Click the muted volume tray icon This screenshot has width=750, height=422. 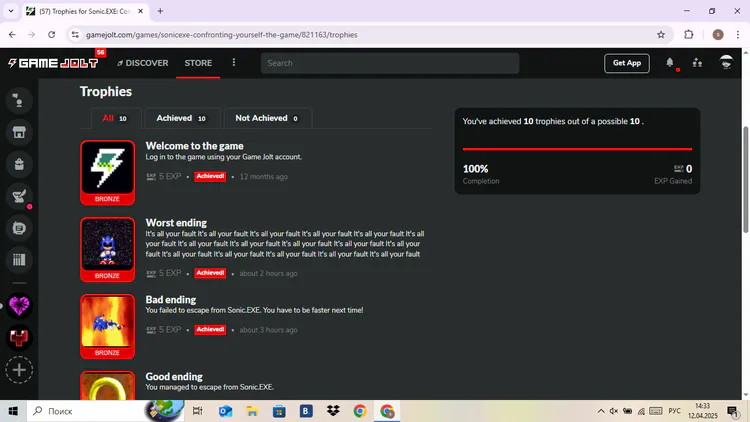click(x=614, y=411)
